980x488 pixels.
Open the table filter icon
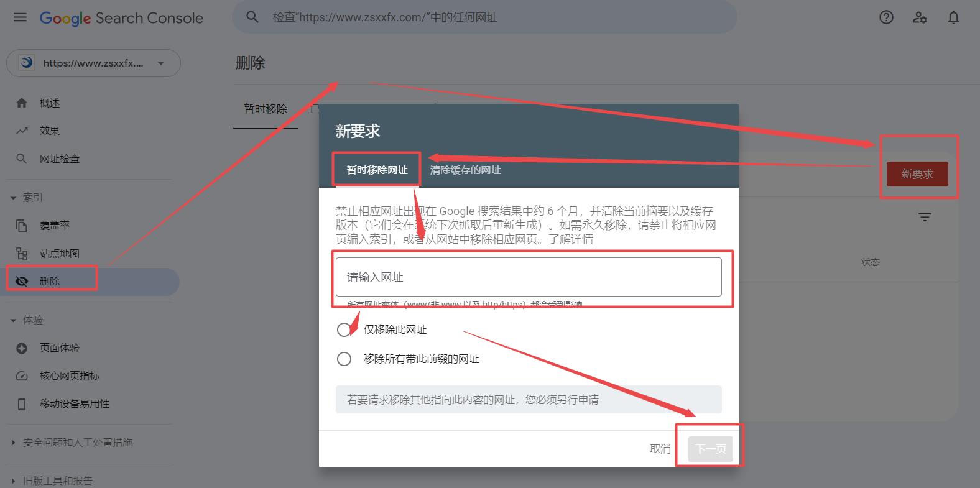pyautogui.click(x=925, y=217)
